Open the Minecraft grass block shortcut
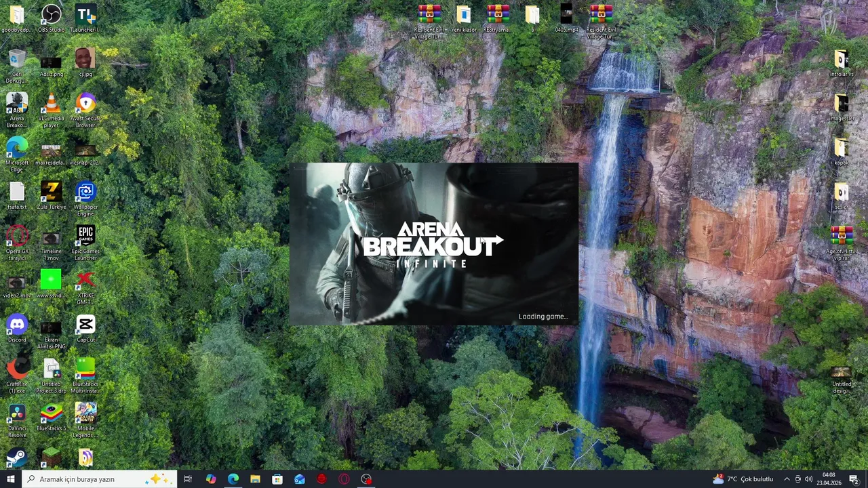 51,458
